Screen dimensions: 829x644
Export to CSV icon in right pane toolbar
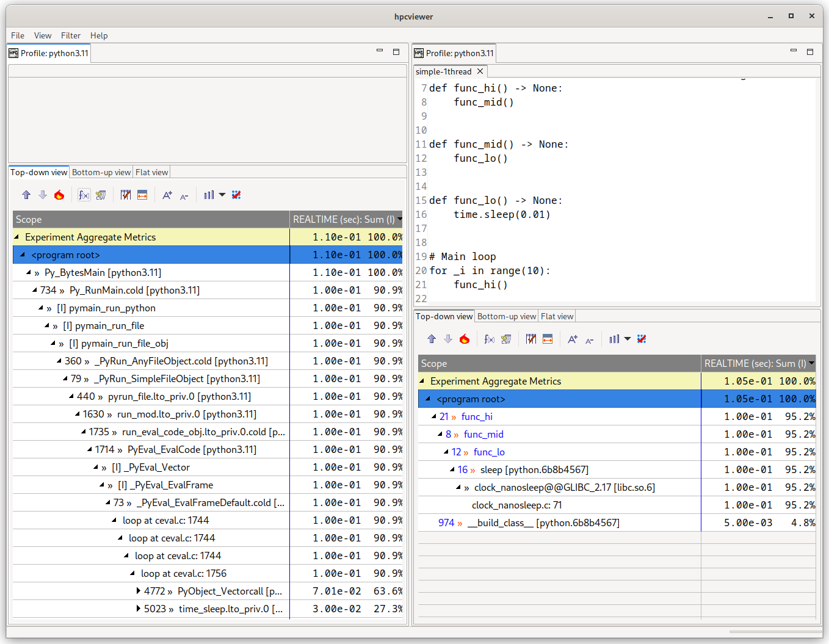click(506, 339)
